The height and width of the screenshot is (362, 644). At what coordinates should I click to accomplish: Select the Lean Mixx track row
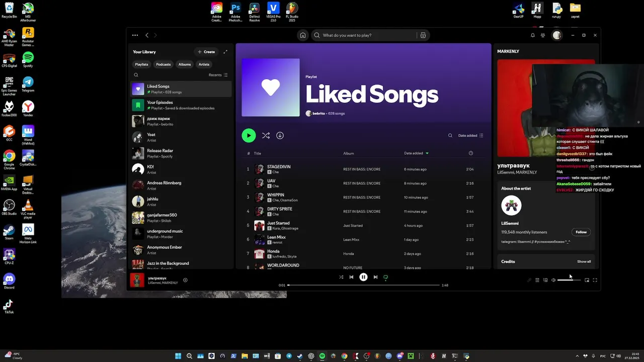click(364, 240)
